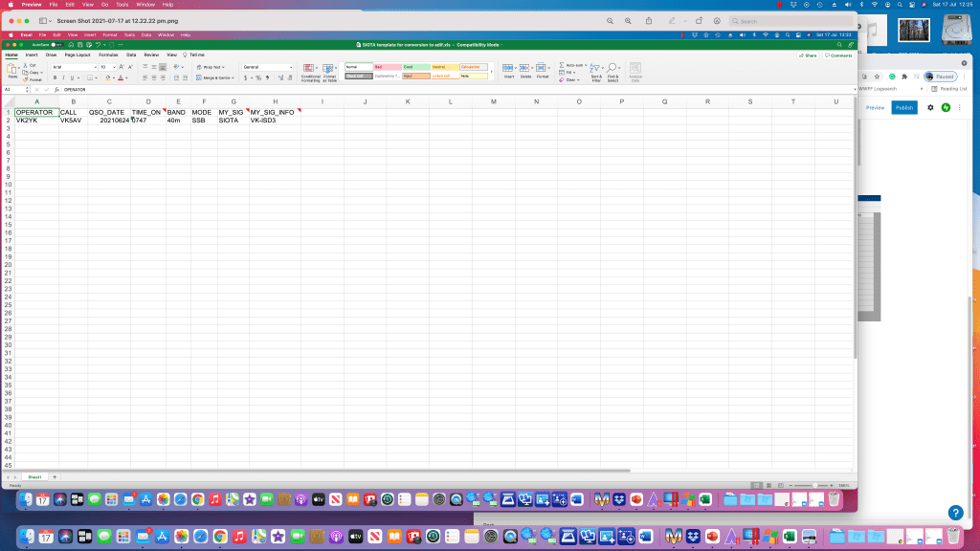The image size is (980, 551).
Task: Click the Comments button
Action: [838, 55]
